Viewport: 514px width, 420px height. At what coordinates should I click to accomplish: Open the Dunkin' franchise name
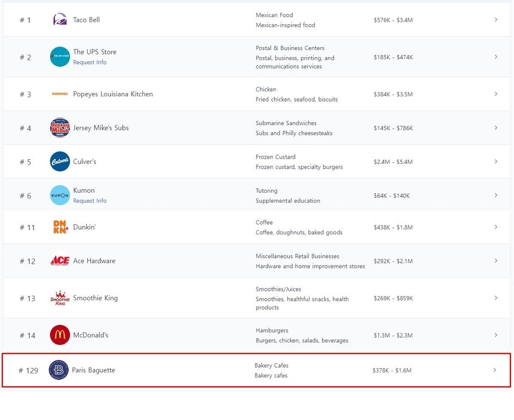click(x=84, y=227)
